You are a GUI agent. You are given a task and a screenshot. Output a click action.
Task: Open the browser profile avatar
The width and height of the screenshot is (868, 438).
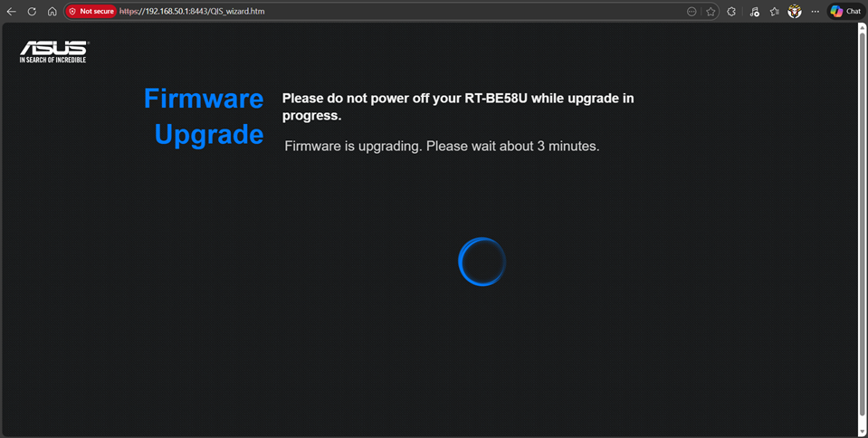[x=795, y=12]
